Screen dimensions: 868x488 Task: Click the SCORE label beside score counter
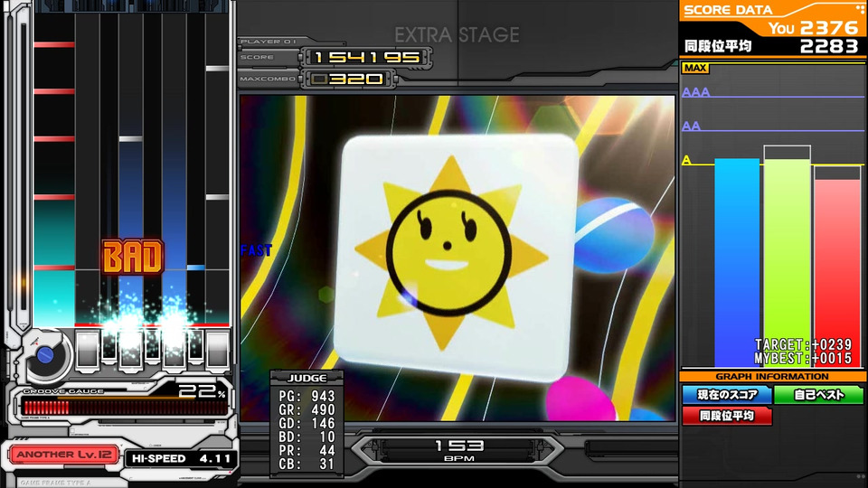[257, 57]
